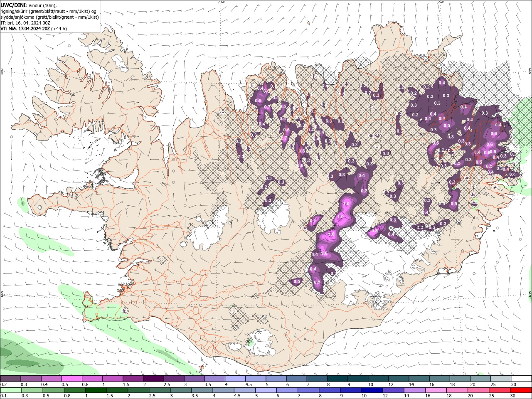
Task: Click the 'rigning/skúrir' legend description line
Action: 49,11
